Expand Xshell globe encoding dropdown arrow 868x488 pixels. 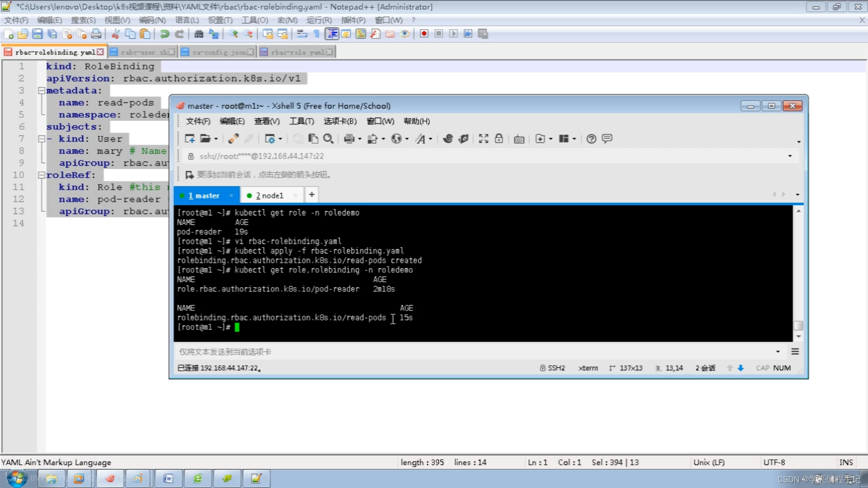407,139
